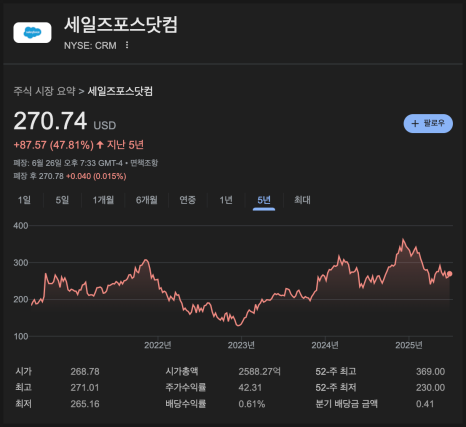Click the 배당수익률 label
The width and height of the screenshot is (466, 427).
pos(186,404)
